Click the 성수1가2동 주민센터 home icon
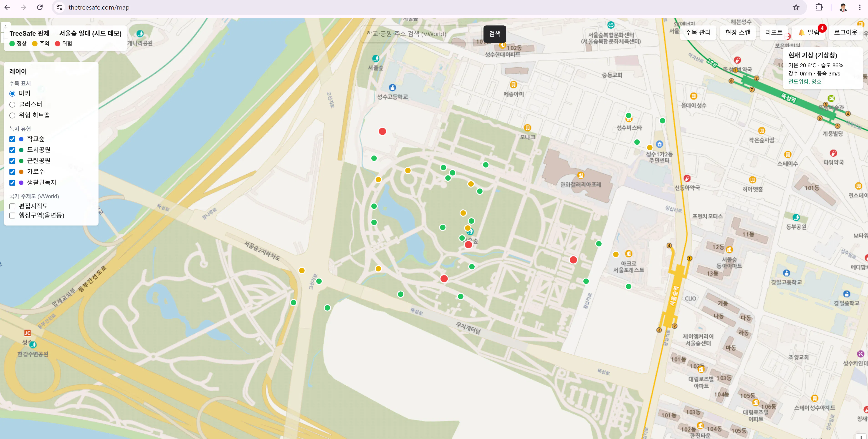Viewport: 868px width, 439px height. (659, 144)
